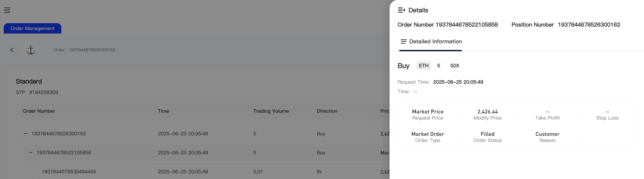Select order 1937844678530494465 row
Image resolution: width=644 pixels, height=179 pixels.
[69, 172]
